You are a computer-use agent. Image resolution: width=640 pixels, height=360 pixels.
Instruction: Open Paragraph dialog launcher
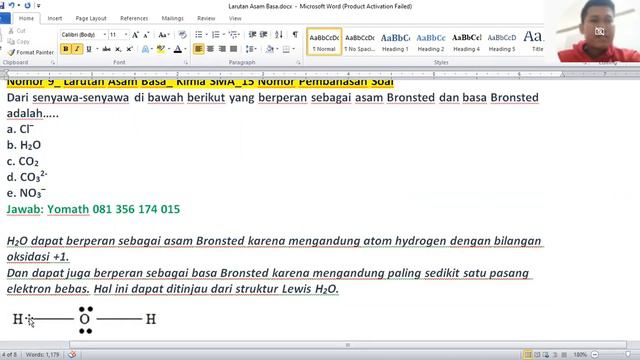(x=298, y=62)
